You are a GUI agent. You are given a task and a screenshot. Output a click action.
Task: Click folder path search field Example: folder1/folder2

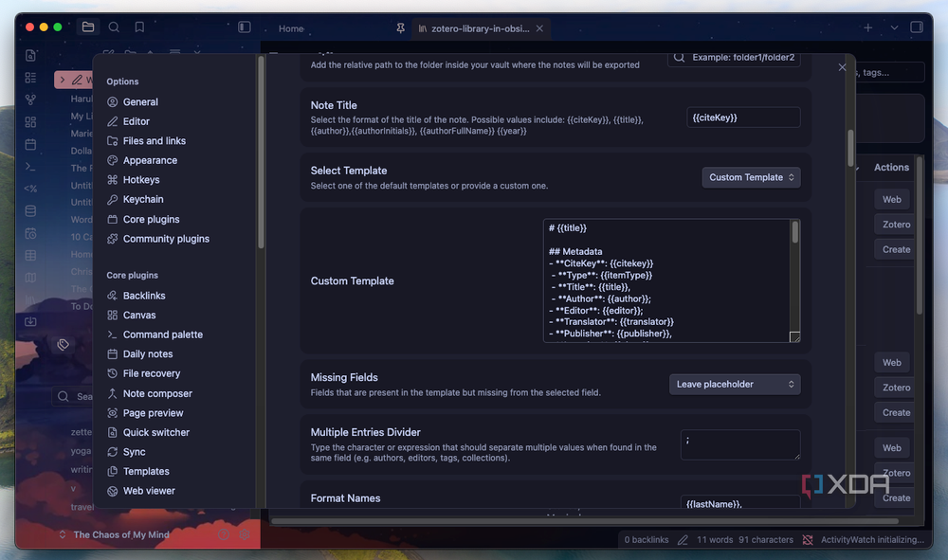click(734, 58)
